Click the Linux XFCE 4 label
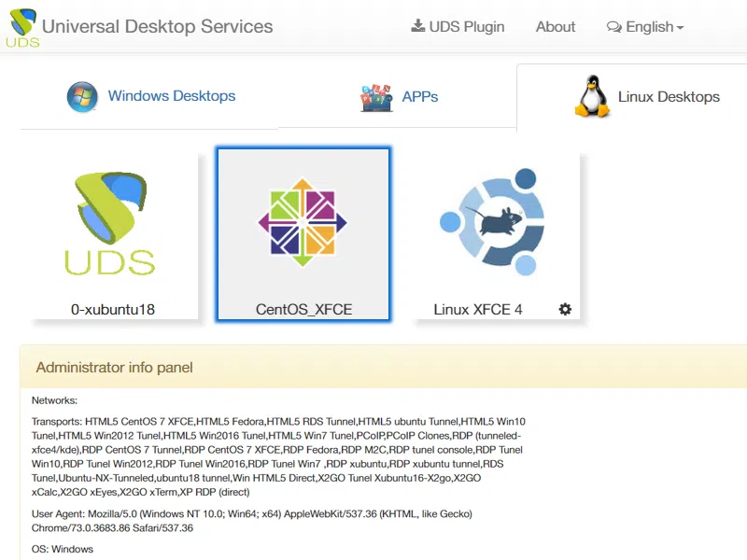747x560 pixels. click(478, 310)
